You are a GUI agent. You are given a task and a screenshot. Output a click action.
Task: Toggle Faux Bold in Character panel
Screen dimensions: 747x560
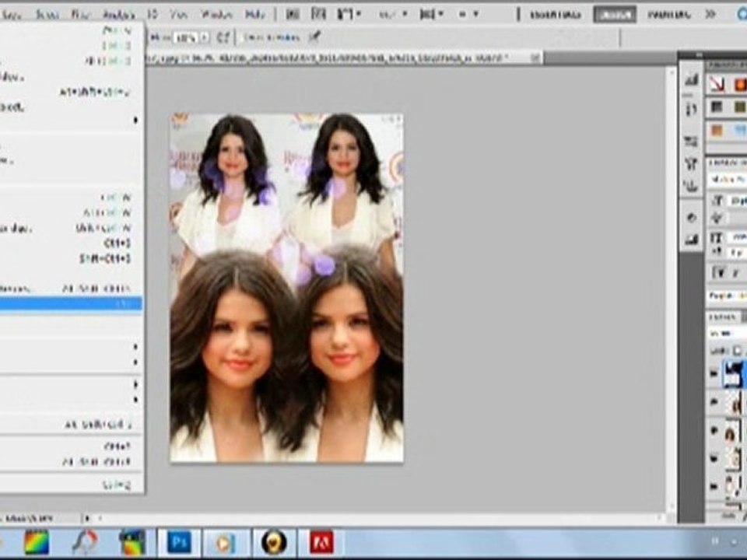pyautogui.click(x=718, y=273)
